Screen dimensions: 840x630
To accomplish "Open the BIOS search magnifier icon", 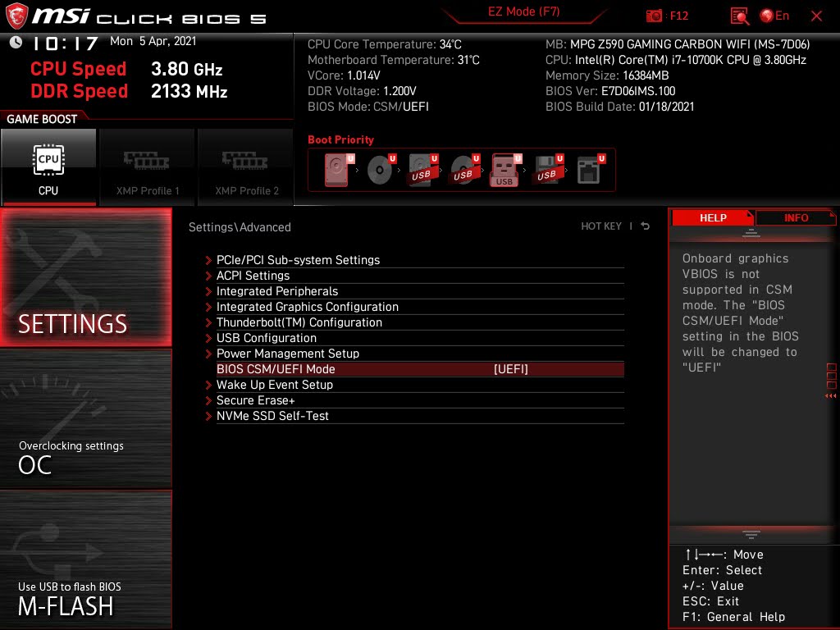I will (740, 16).
